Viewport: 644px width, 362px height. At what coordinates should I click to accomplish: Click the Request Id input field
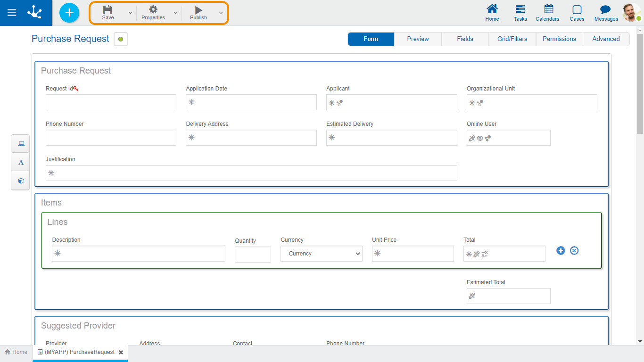pos(111,102)
